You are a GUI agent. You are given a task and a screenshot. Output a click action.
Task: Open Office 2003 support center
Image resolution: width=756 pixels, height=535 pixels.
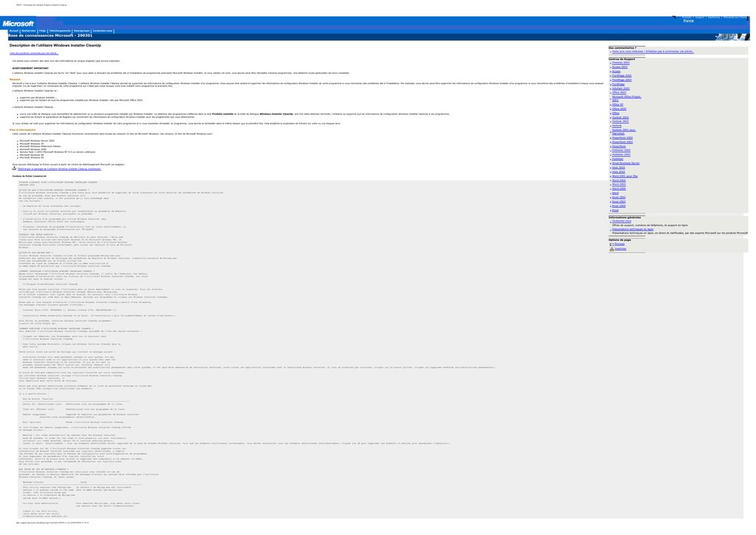pos(619,92)
